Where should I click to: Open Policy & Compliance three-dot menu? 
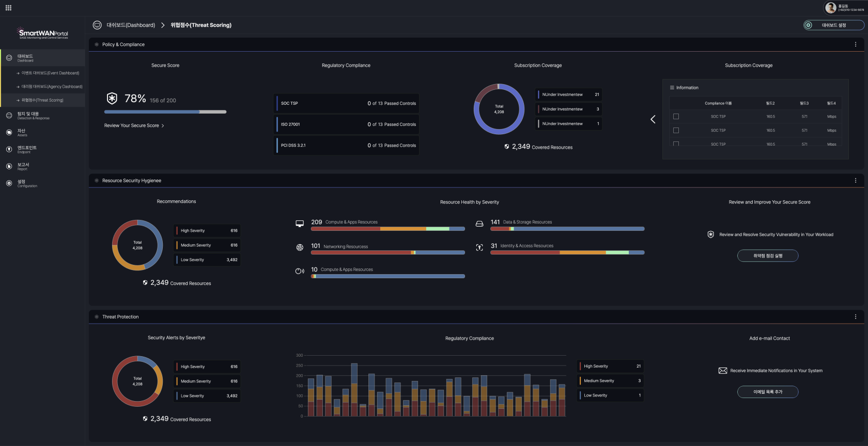coord(856,44)
